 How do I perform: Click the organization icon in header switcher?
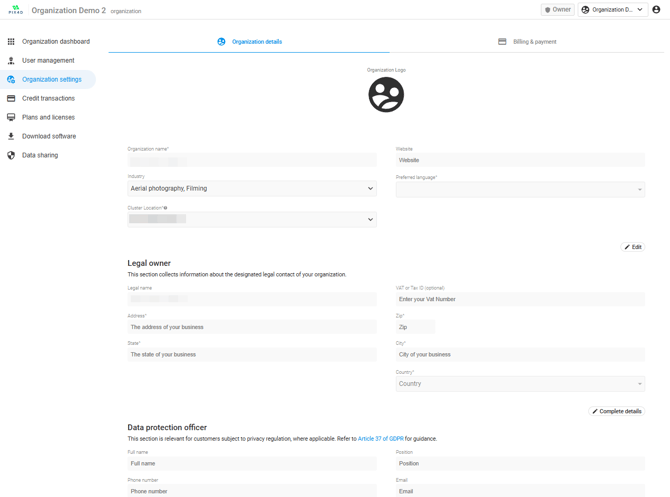(585, 9)
